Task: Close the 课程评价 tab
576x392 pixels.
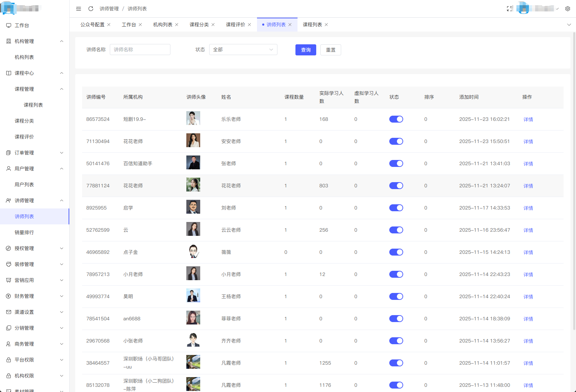Action: [x=249, y=25]
